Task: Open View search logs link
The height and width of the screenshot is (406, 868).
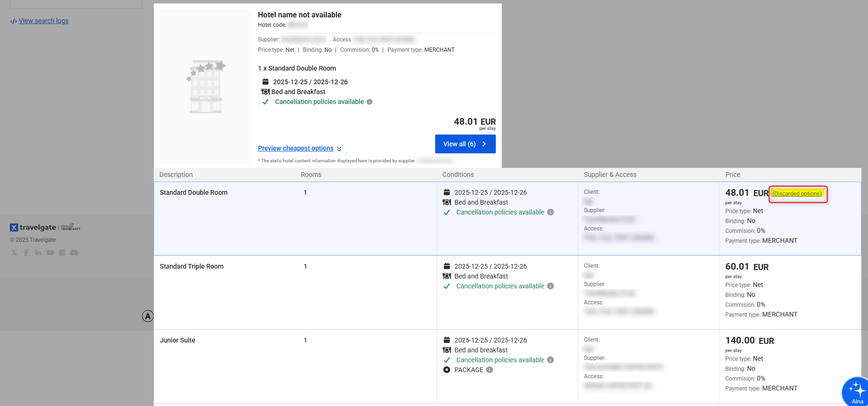Action: [x=43, y=21]
